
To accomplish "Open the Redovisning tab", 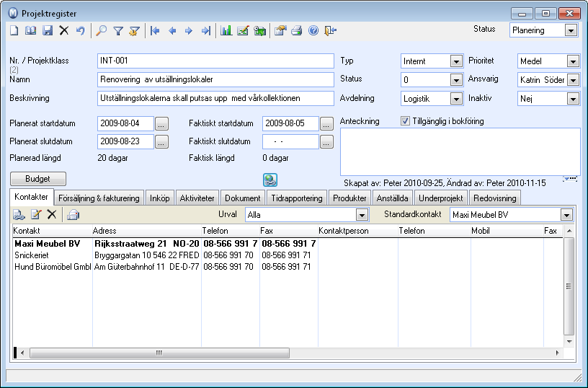I will (x=495, y=198).
